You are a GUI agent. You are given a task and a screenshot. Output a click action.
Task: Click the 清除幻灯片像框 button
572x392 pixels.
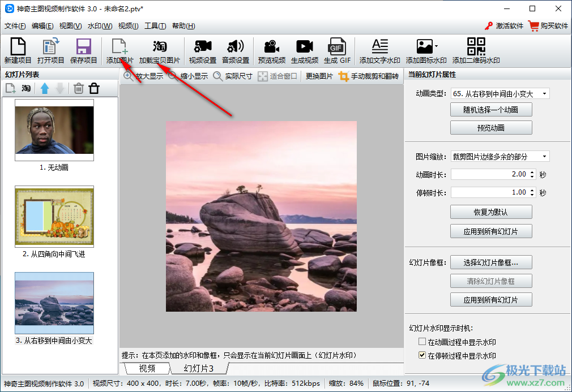point(491,281)
